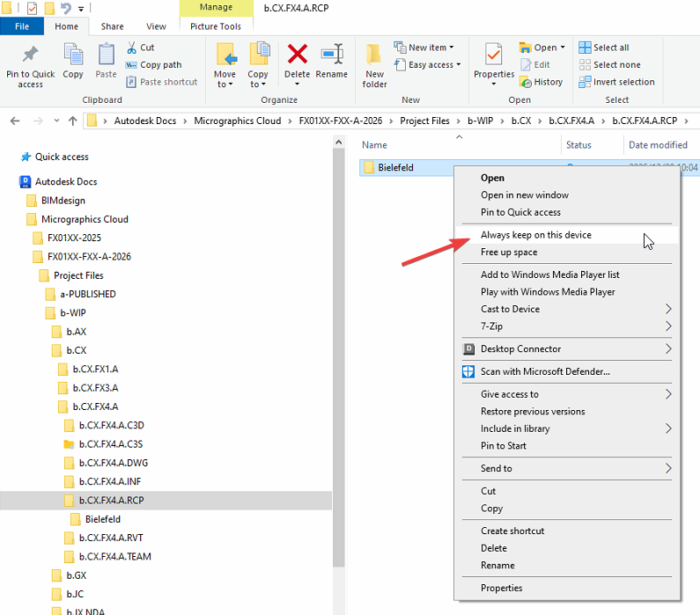Open the Copy to icon button
The height and width of the screenshot is (615, 700).
tap(259, 55)
